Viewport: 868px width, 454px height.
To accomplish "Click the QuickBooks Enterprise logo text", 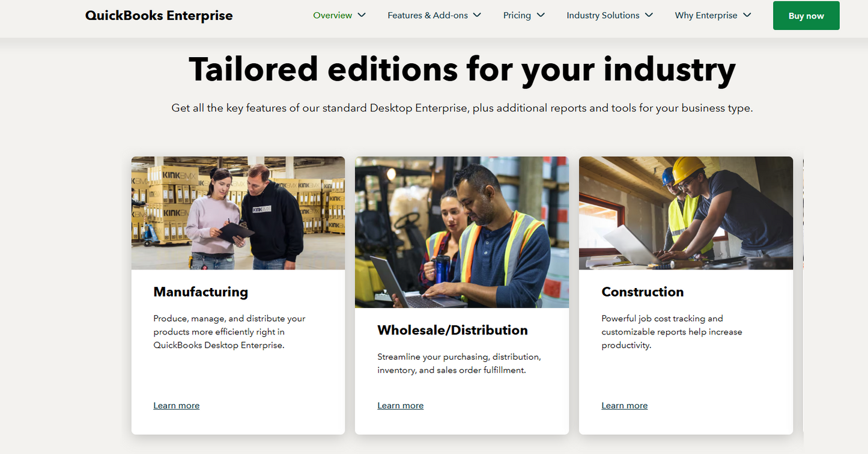I will coord(159,16).
